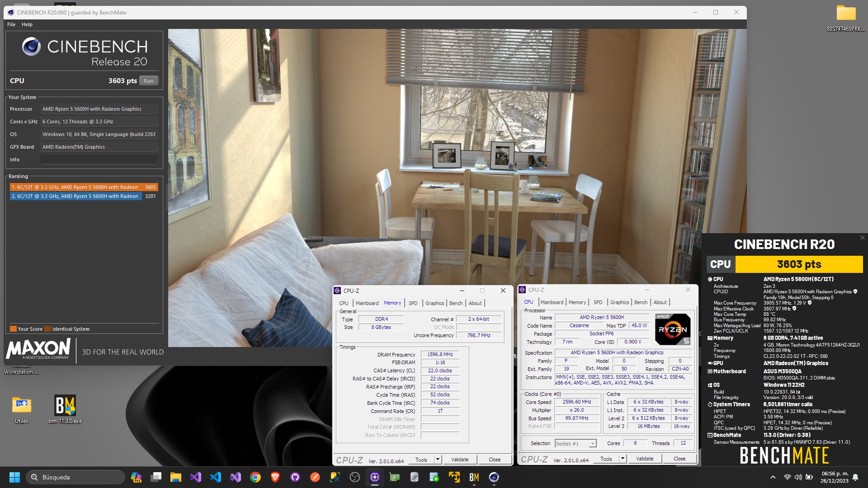Click Validate in left CPU-Z window
Viewport: 868px width, 488px height.
460,460
